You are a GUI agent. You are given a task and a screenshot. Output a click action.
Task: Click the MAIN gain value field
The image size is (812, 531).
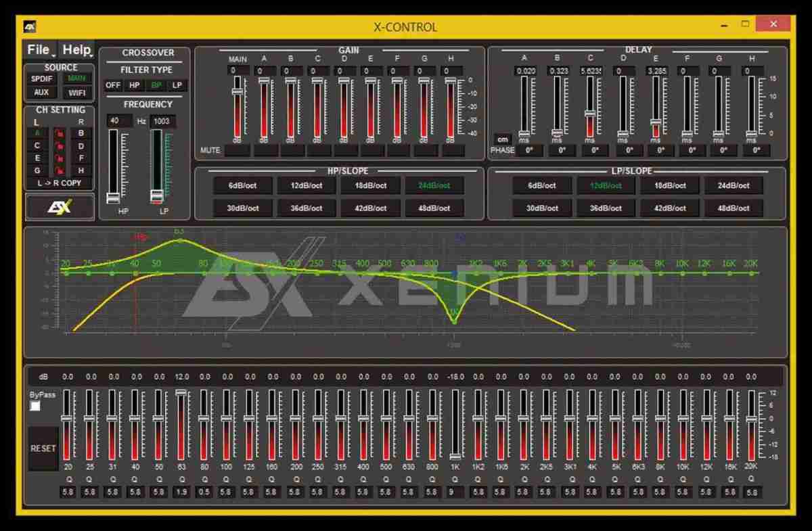pos(238,70)
